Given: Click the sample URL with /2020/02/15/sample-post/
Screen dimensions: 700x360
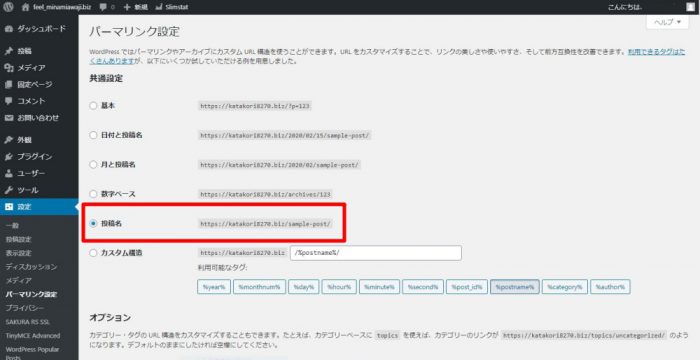Looking at the screenshot, I should 284,135.
